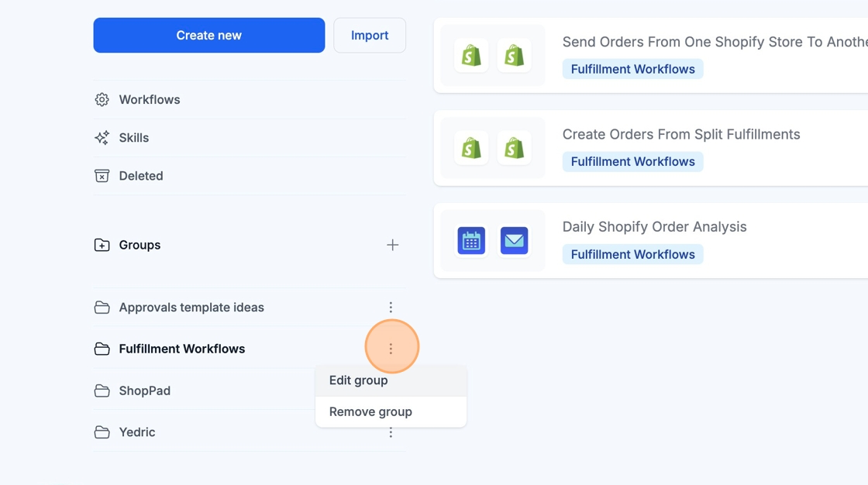Click the email icon on Daily Shopify Order Analysis
Screen dimensions: 868x485
coord(514,241)
